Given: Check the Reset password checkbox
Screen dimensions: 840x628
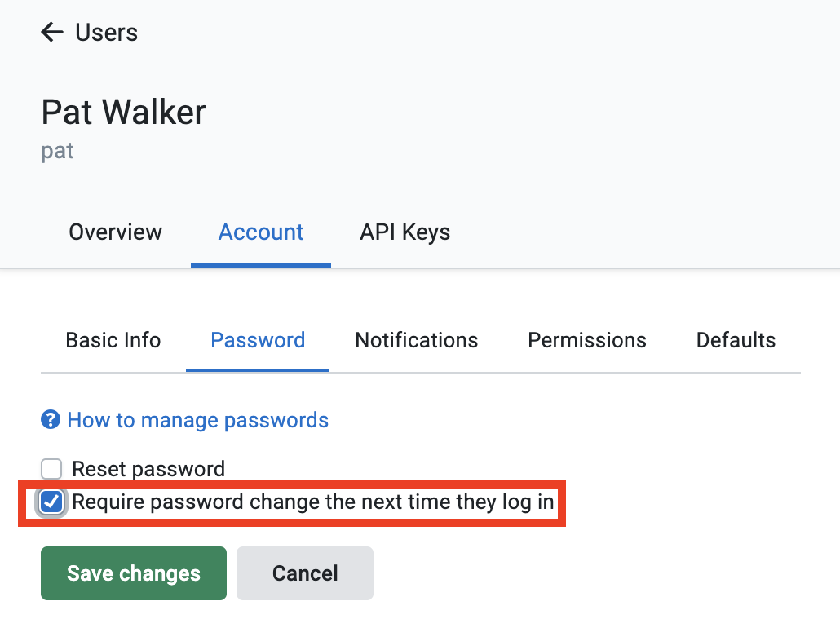Looking at the screenshot, I should 51,469.
